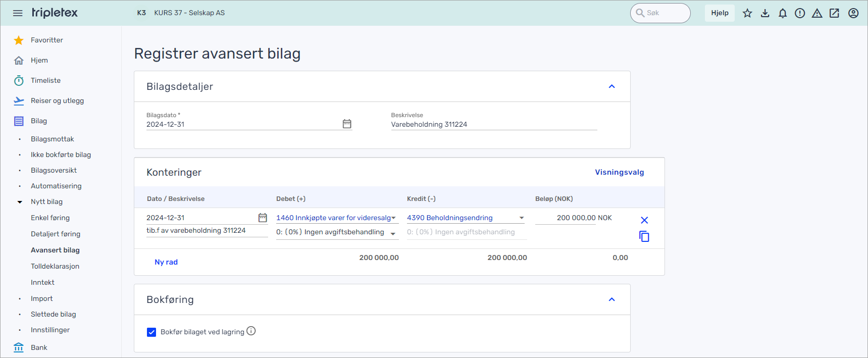Click the open-in-new-window icon
868x358 pixels.
tap(834, 13)
